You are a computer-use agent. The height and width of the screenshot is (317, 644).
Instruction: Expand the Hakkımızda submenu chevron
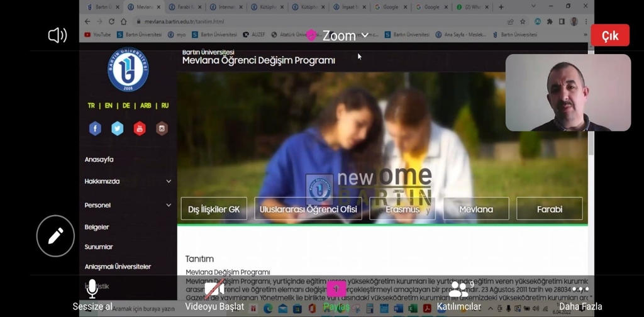[x=169, y=181]
